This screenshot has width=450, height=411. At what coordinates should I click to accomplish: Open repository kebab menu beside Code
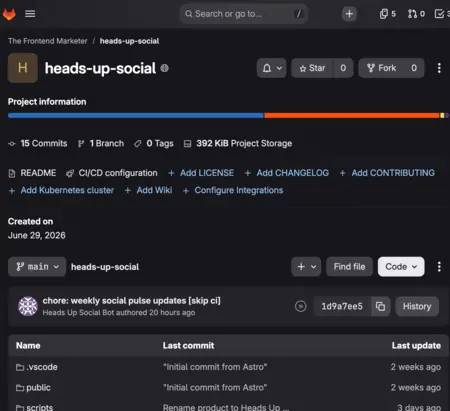pyautogui.click(x=439, y=267)
